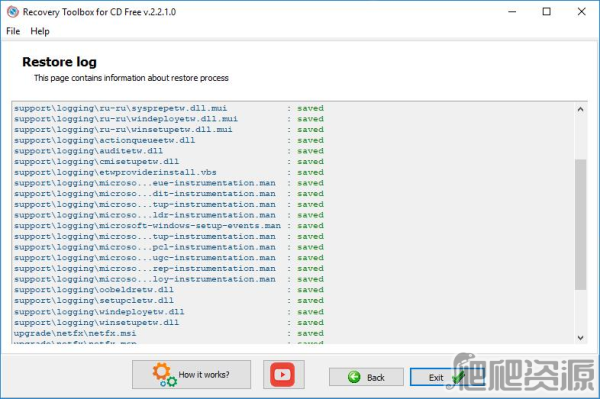Select log line microsoft-windows-setup-events.man
Viewport: 600px width, 399px height.
pos(169,226)
